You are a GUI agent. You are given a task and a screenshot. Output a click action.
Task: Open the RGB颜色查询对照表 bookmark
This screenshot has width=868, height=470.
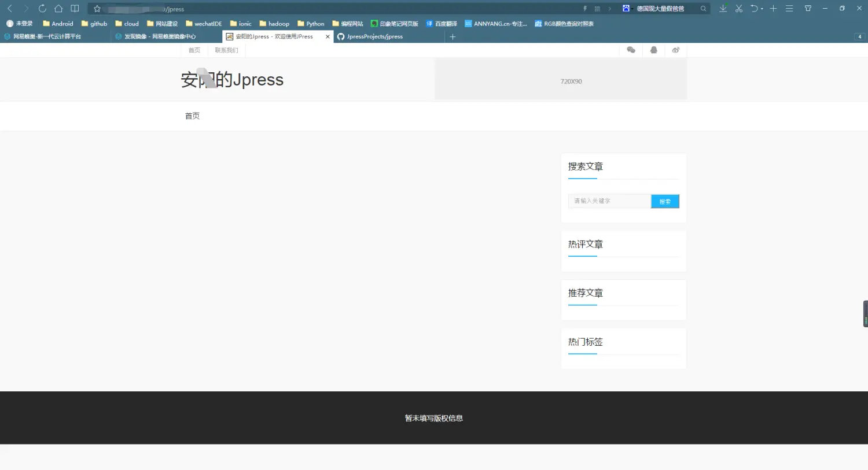tap(564, 24)
